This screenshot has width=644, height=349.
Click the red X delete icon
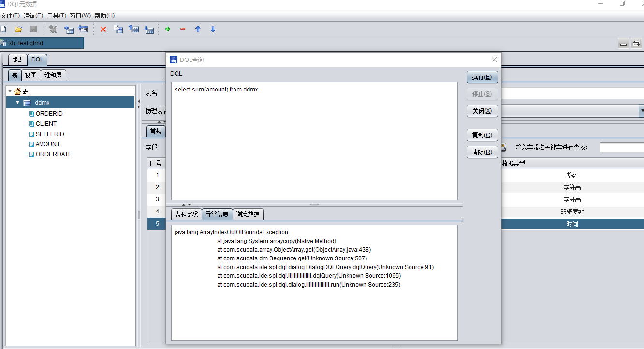click(x=103, y=29)
